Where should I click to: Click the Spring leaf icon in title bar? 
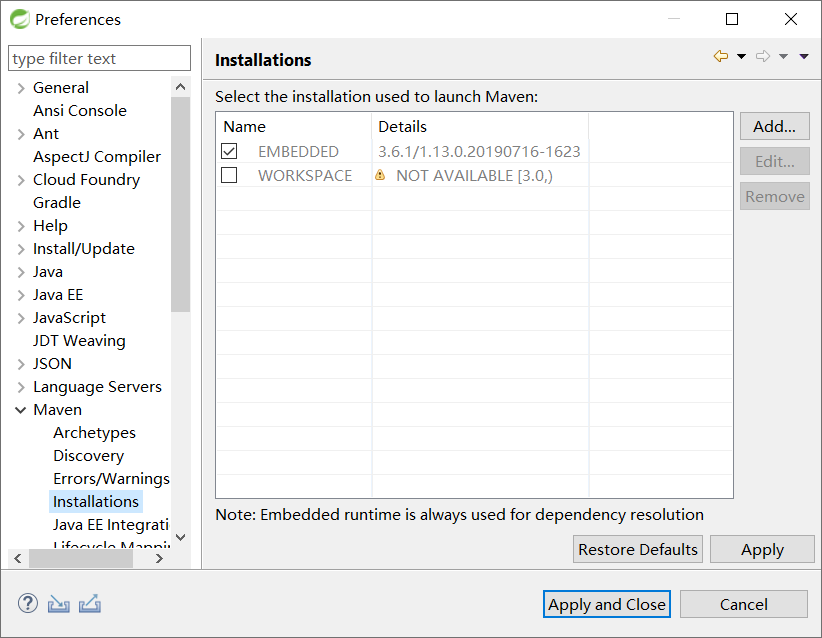(20, 19)
